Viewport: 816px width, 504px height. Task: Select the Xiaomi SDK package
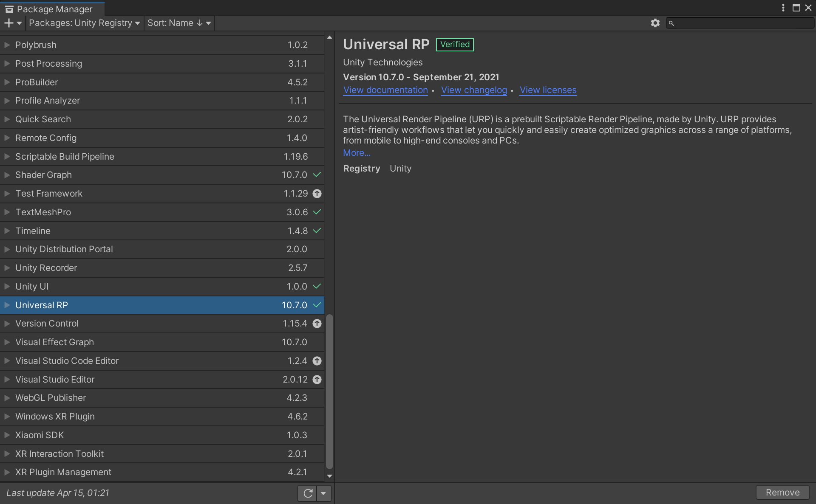(162, 435)
